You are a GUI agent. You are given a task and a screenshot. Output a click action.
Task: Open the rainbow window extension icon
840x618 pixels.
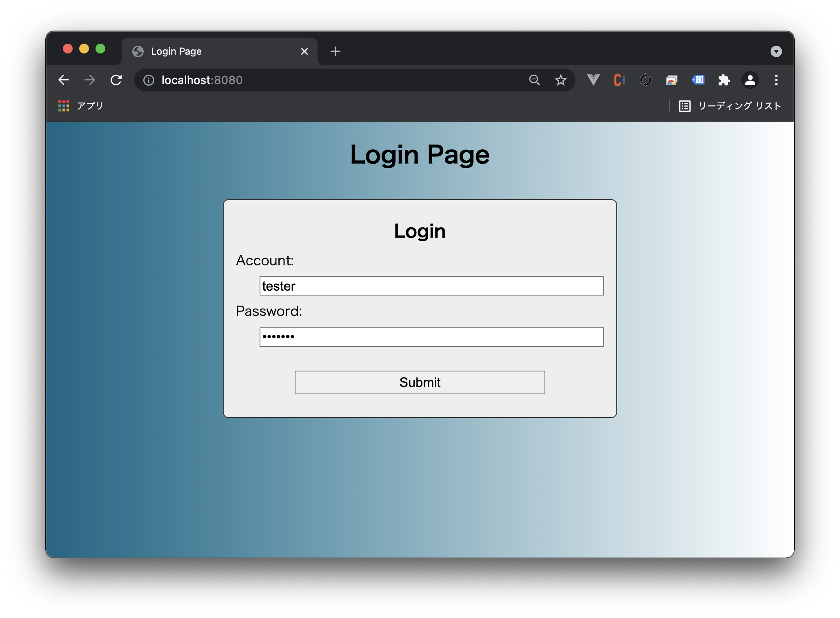671,80
